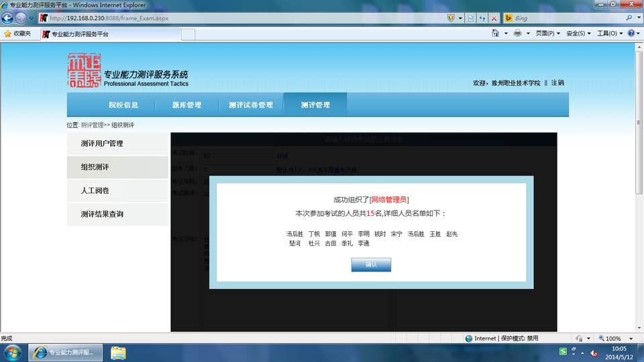Screen dimensions: 644x362
Task: Click the name 李明 in the list
Action: (364, 234)
